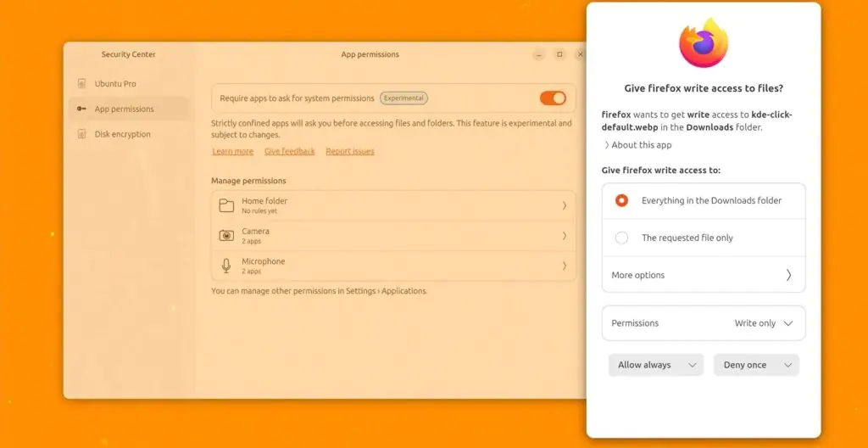Click the Disk encryption sidebar icon

[82, 134]
